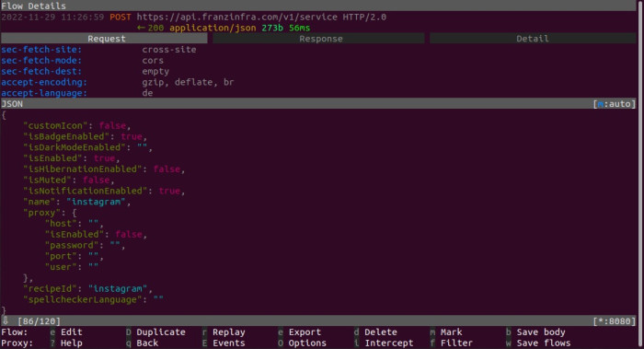Viewport: 644px width, 349px height.
Task: Click the 2022-11-29 11:26:59 timestamp
Action: click(x=52, y=17)
